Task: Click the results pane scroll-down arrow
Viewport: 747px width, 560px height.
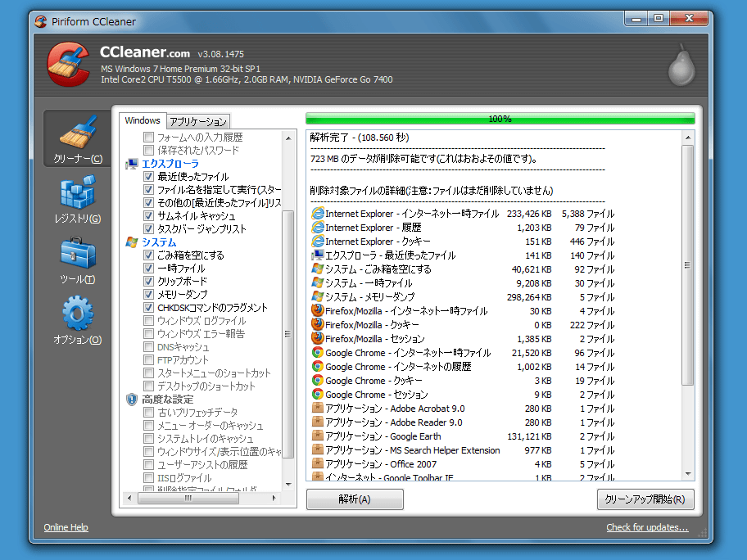Action: [x=688, y=474]
